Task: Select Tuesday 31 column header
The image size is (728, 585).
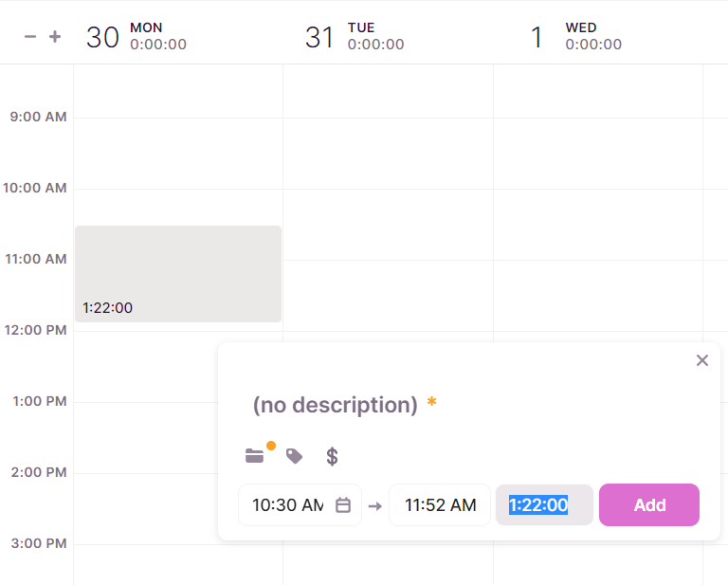Action: pos(355,36)
